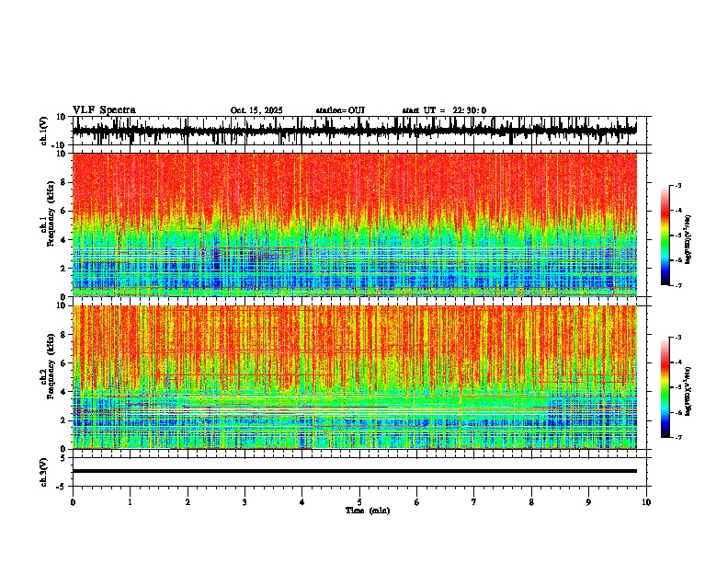Click the "ch.3(V)" axis label

tap(43, 472)
